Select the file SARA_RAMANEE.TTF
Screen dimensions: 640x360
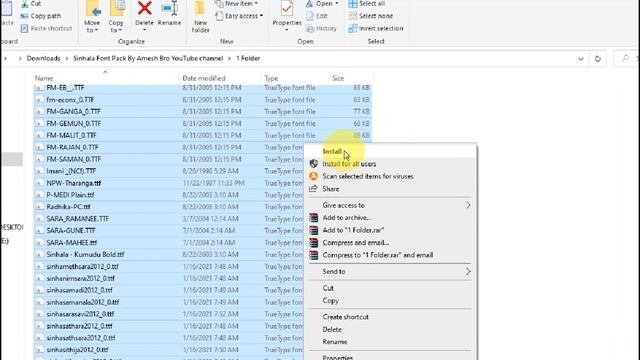78,219
